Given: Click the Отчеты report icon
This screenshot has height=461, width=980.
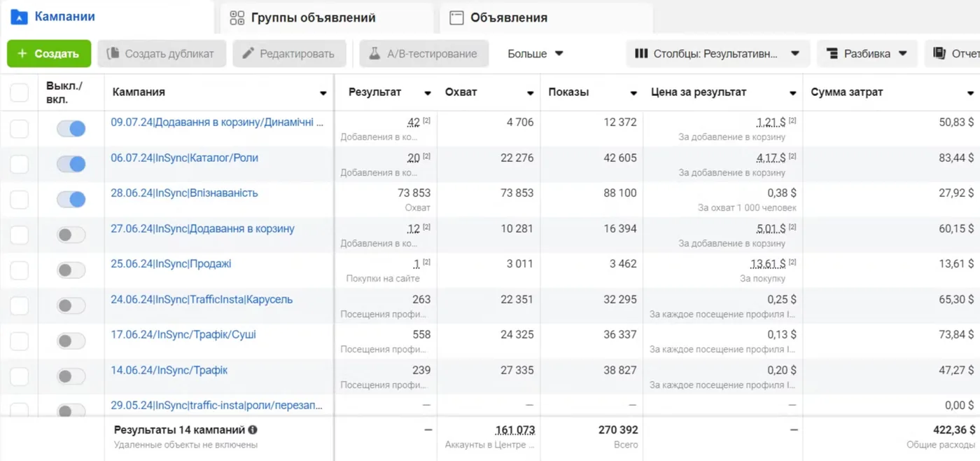Looking at the screenshot, I should [x=939, y=53].
